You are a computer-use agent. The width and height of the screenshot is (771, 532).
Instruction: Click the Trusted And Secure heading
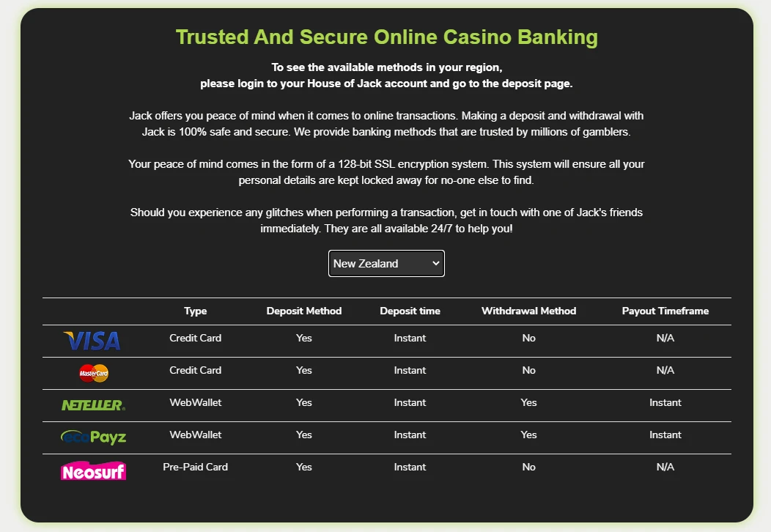pyautogui.click(x=387, y=37)
